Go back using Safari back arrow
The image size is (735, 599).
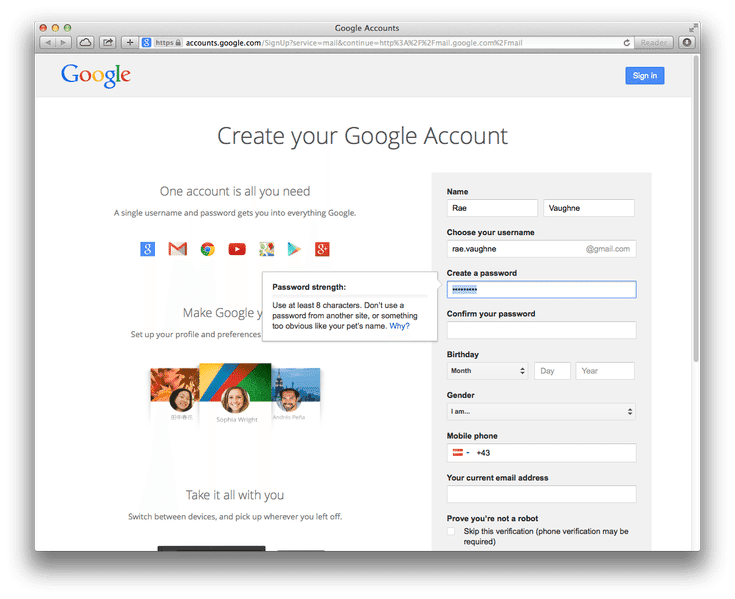pos(47,43)
